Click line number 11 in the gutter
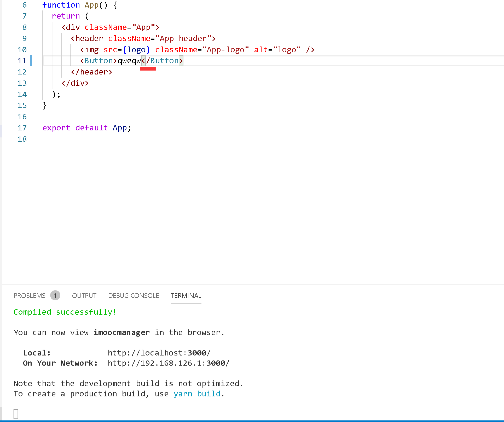 22,61
